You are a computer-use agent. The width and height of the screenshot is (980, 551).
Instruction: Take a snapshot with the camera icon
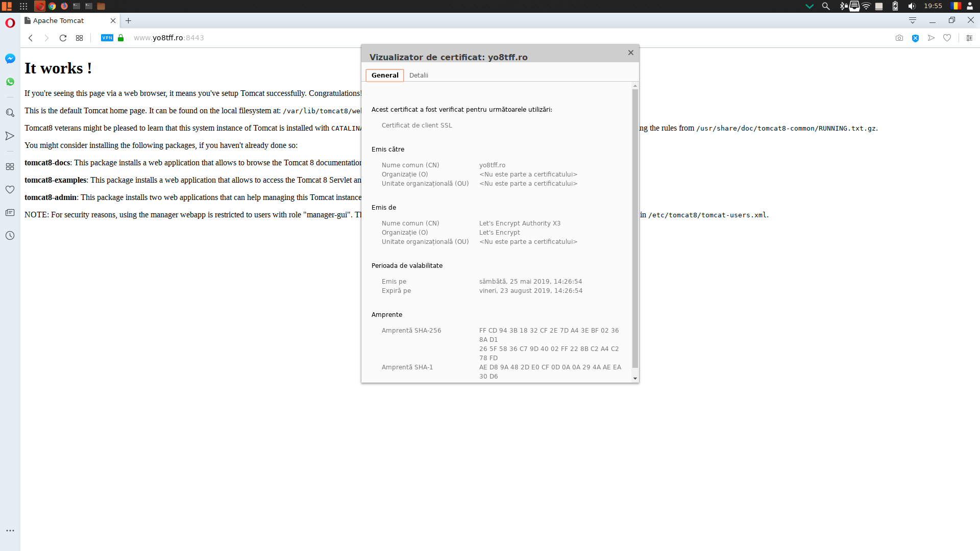click(899, 38)
